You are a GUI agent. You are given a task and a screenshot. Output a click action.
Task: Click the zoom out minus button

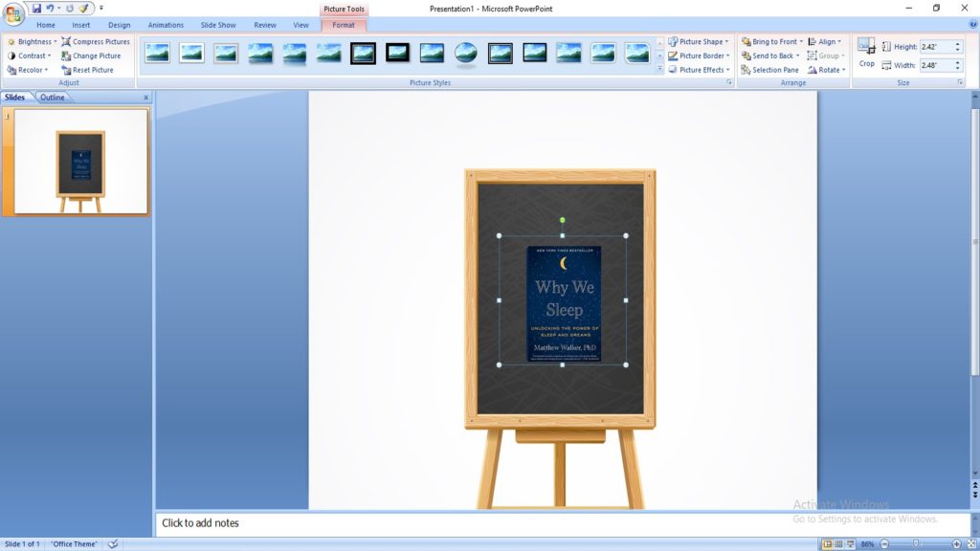pyautogui.click(x=884, y=544)
